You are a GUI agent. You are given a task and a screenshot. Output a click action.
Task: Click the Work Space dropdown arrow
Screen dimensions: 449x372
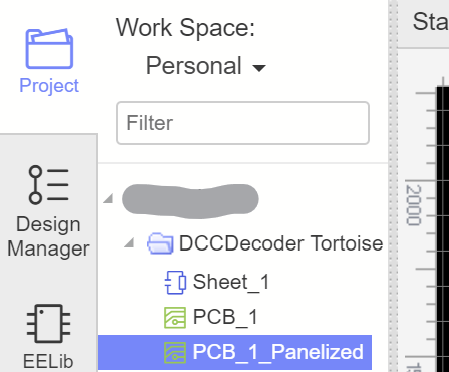click(x=259, y=68)
